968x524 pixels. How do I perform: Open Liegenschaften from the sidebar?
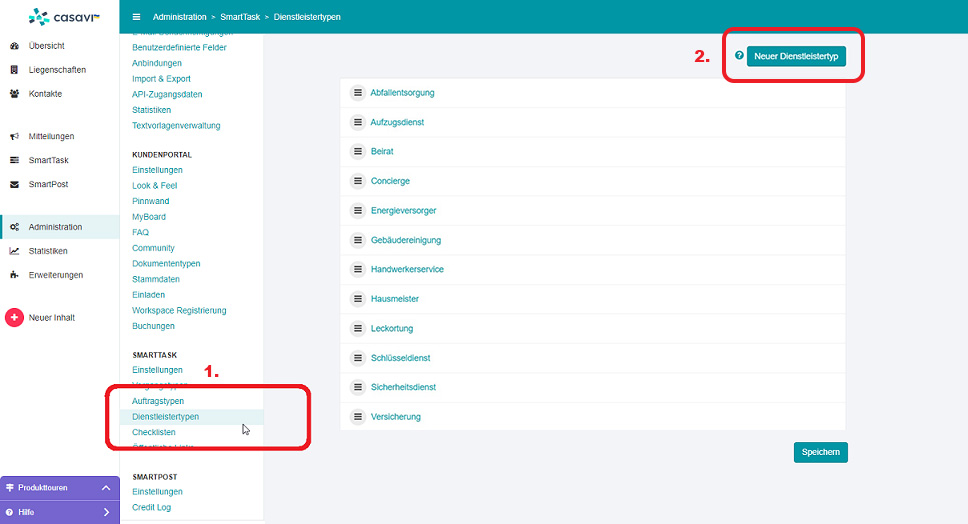click(57, 70)
